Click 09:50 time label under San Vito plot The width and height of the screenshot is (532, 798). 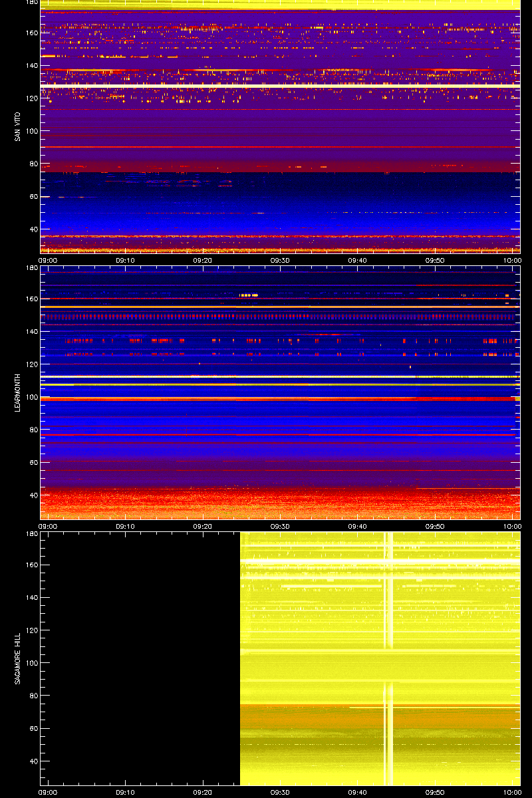[x=435, y=260]
